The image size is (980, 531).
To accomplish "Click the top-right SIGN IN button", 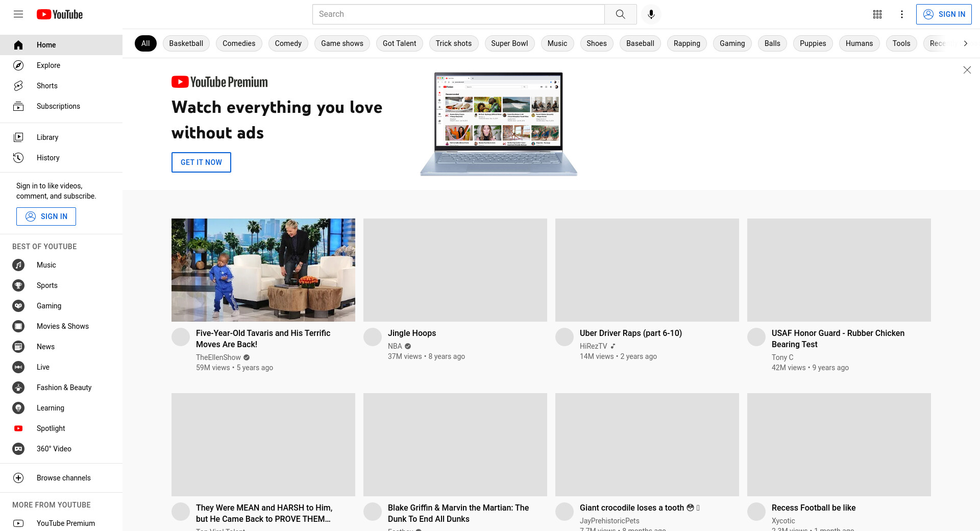I will point(944,14).
